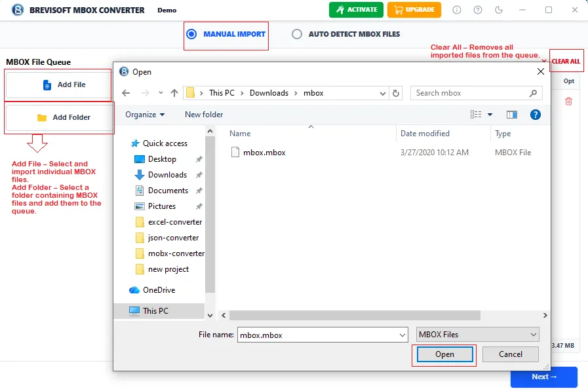Open more view options dropdown arrow
This screenshot has height=391, width=588.
click(490, 115)
